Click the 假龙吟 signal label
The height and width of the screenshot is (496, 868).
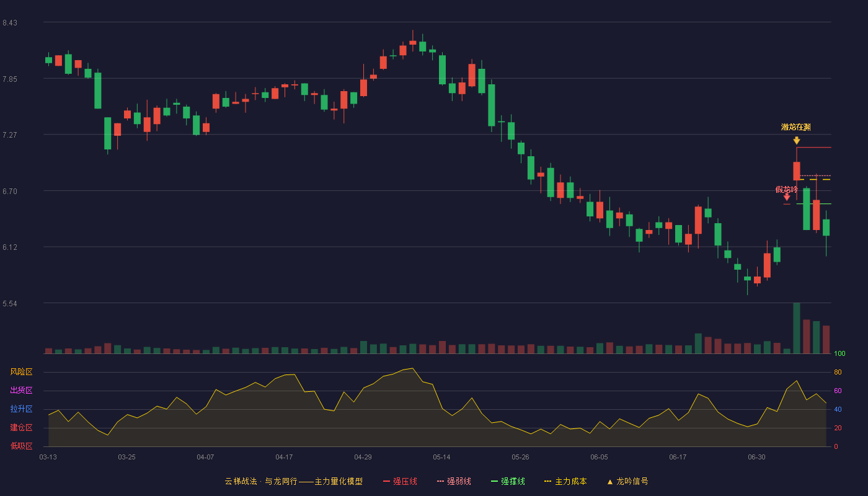point(787,189)
